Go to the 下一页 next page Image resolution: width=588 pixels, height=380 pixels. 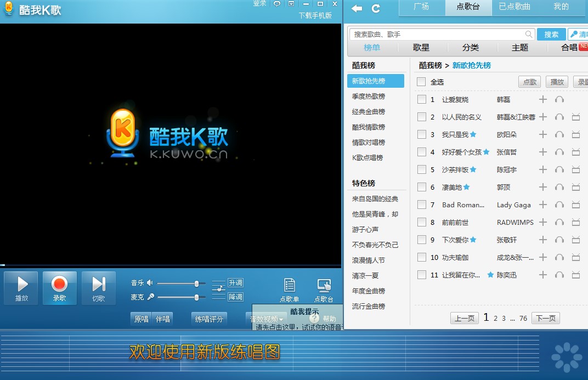pos(546,318)
